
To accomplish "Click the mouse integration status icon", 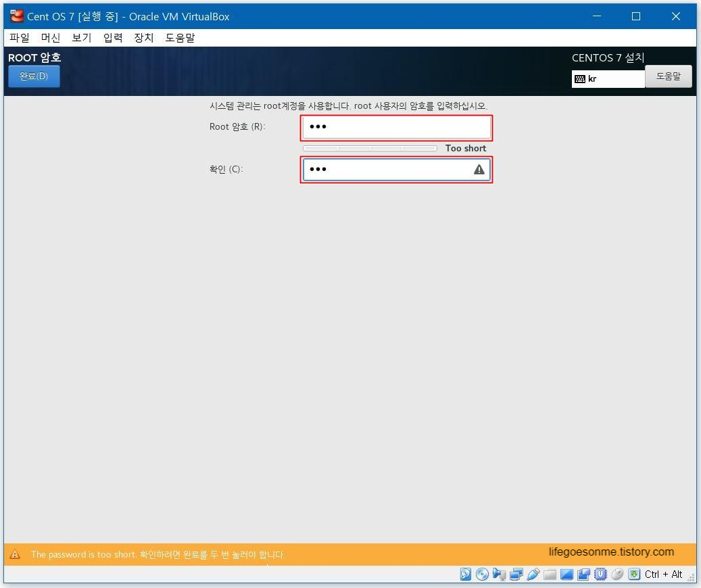I will [617, 574].
